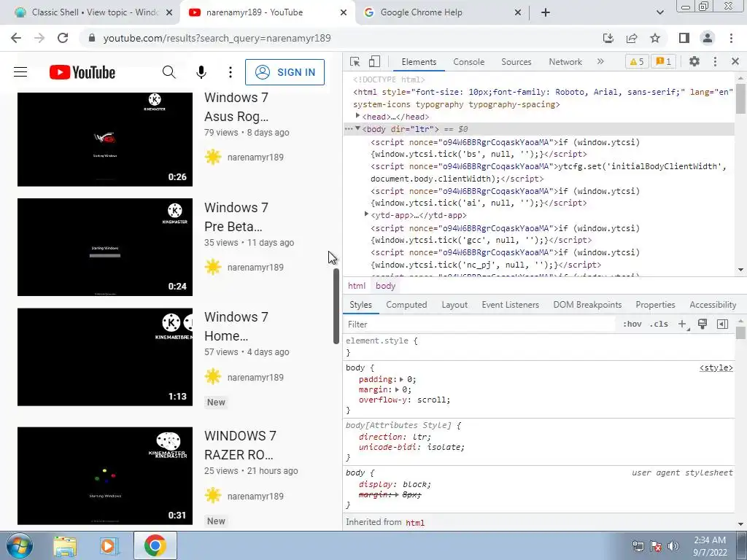Open Layout tab
This screenshot has width=747, height=560.
(x=454, y=305)
